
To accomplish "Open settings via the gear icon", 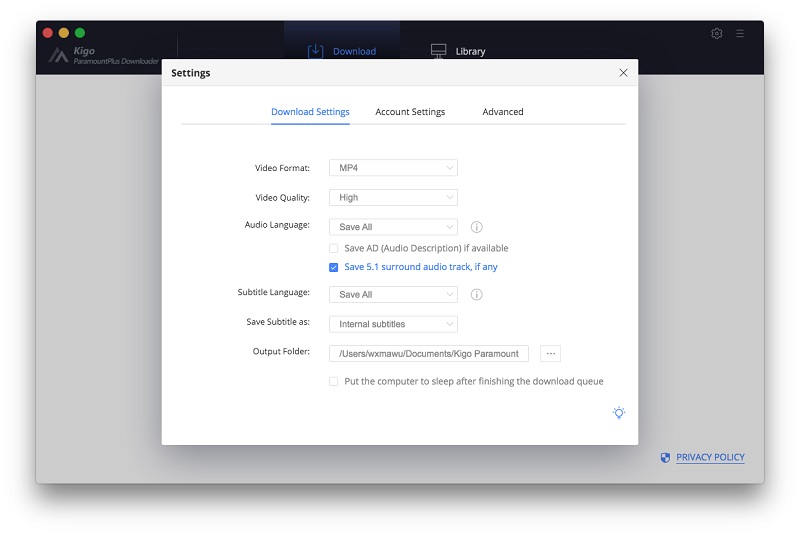I will 716,34.
